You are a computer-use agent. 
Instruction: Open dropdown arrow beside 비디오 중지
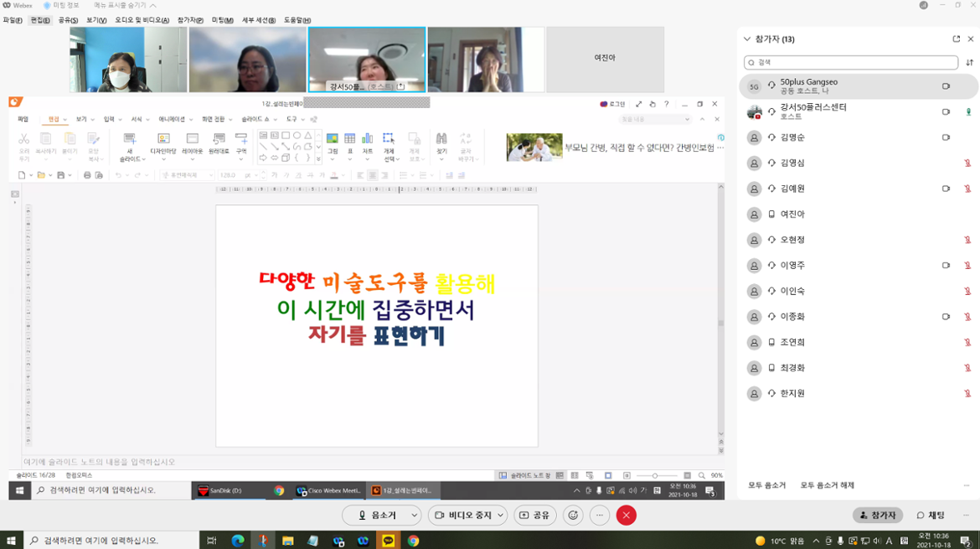pyautogui.click(x=501, y=515)
